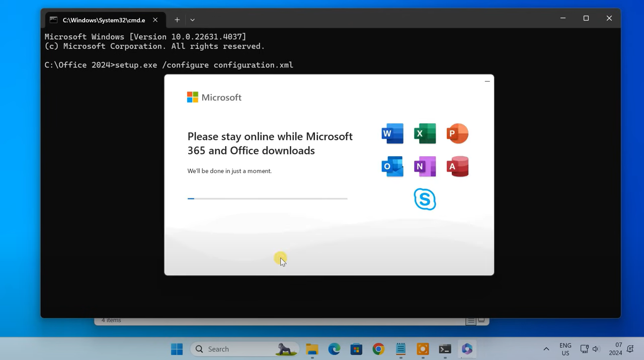Open the Notepad taskbar icon

pos(400,349)
